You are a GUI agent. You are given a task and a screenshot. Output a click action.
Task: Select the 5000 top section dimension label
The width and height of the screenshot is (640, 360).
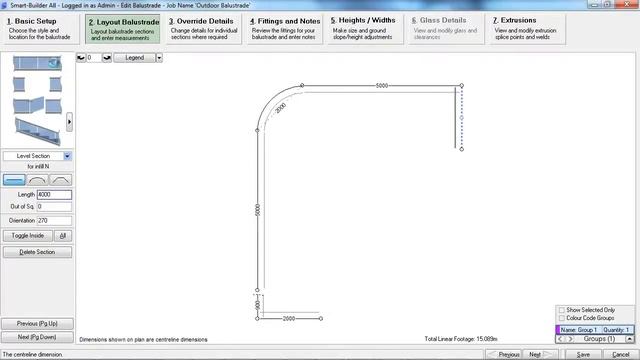tap(382, 86)
